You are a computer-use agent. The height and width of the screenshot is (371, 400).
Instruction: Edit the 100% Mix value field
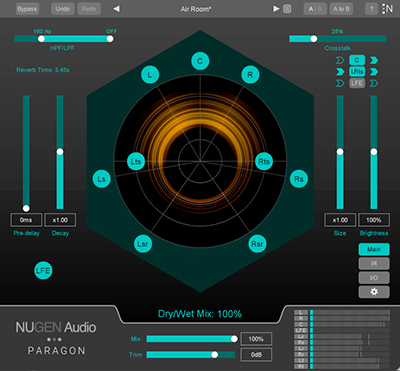click(x=256, y=339)
